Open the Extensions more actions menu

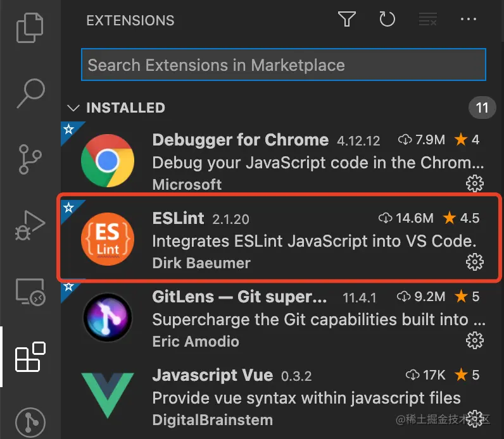(469, 19)
